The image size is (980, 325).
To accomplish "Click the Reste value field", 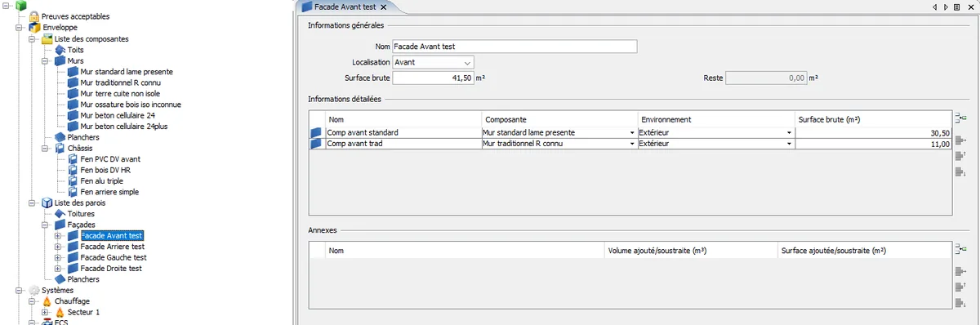I will point(766,78).
